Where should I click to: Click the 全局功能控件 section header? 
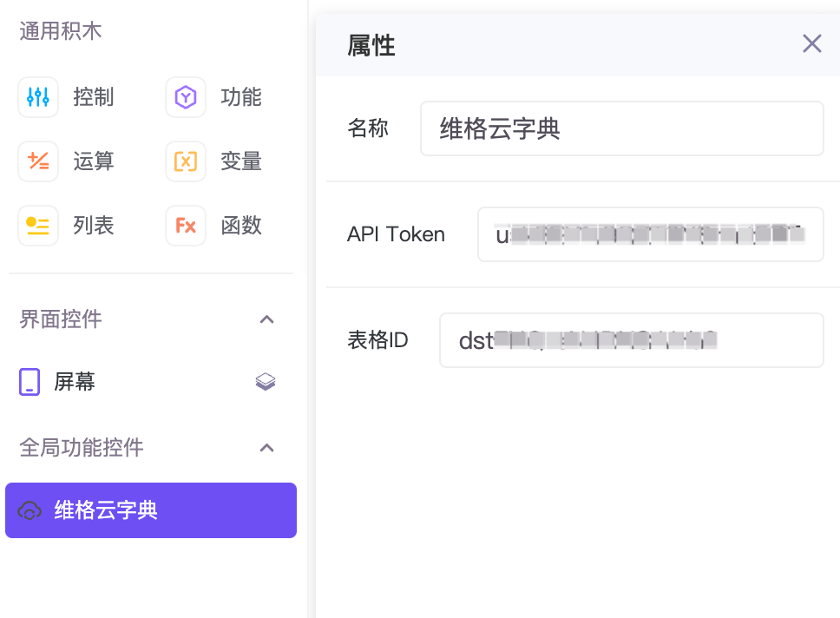(82, 448)
